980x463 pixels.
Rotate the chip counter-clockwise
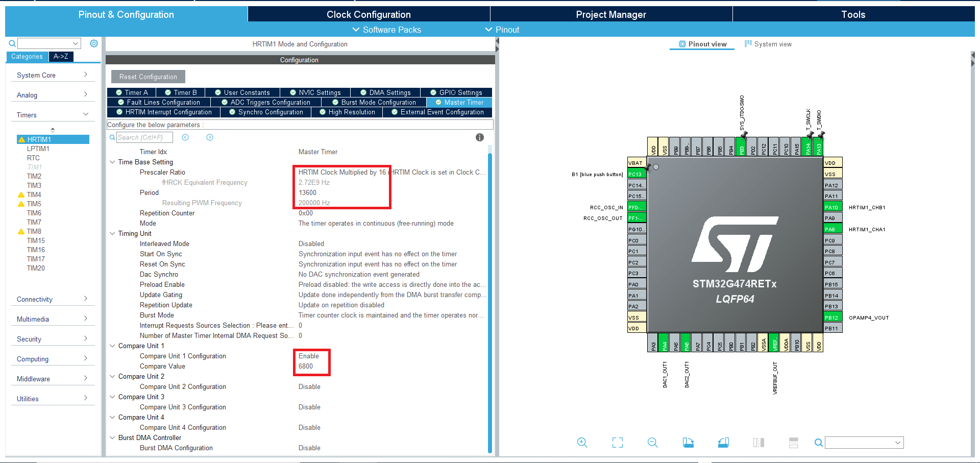[723, 443]
